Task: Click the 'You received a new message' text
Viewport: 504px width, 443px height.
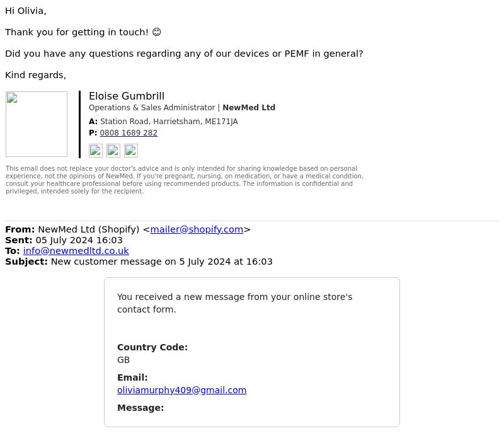Action: 234,303
